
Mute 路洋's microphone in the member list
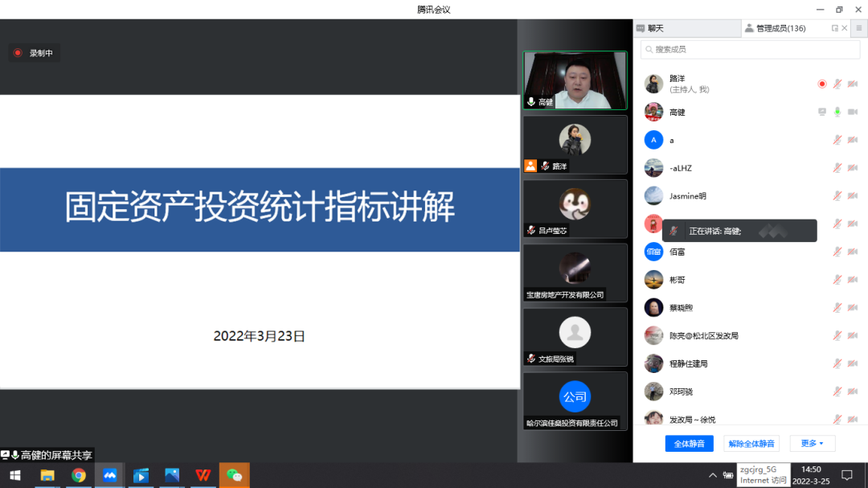coord(836,84)
